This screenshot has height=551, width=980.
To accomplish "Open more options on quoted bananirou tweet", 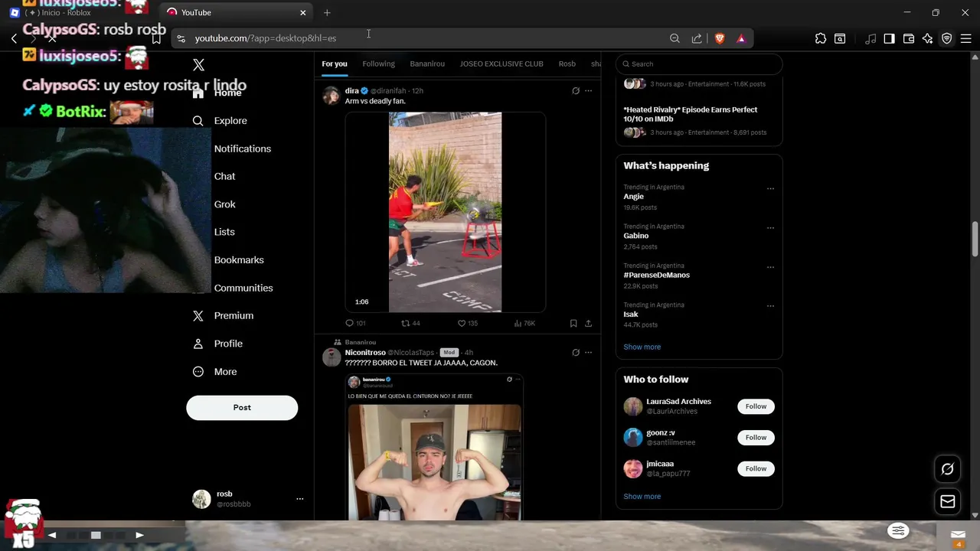I will coord(518,380).
